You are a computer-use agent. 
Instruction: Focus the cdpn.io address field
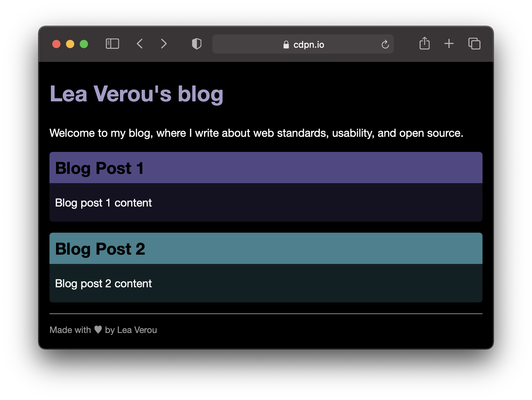tap(303, 44)
